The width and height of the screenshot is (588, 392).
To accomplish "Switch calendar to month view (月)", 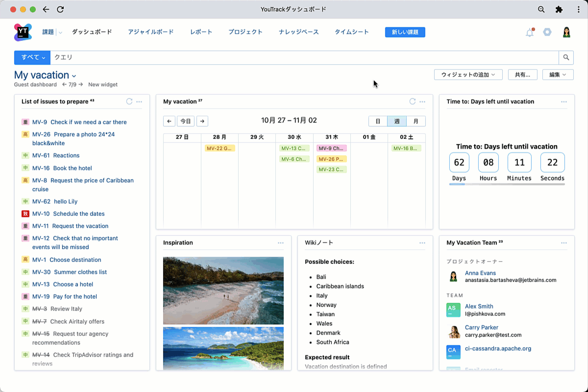I will [x=416, y=121].
